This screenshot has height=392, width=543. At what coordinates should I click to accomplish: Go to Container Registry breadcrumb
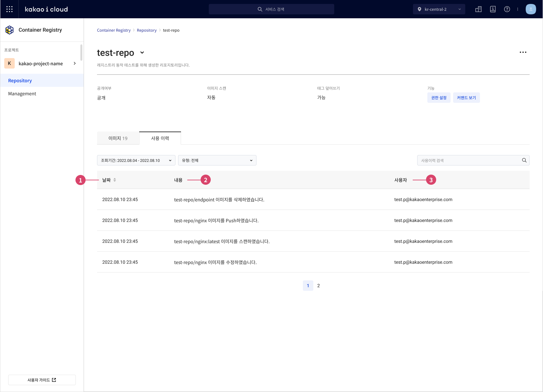tap(114, 30)
